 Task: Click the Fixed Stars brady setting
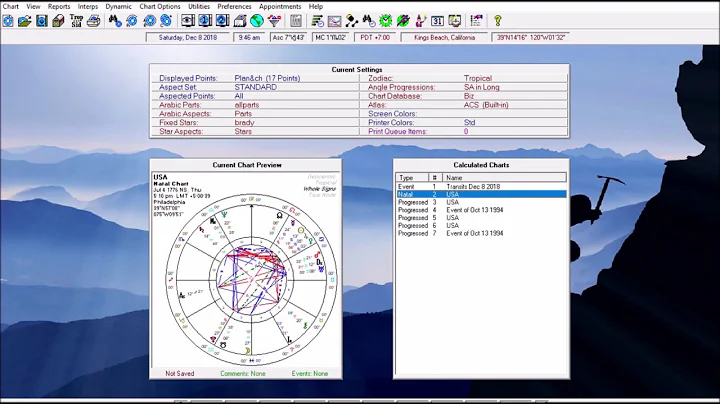[x=255, y=123]
